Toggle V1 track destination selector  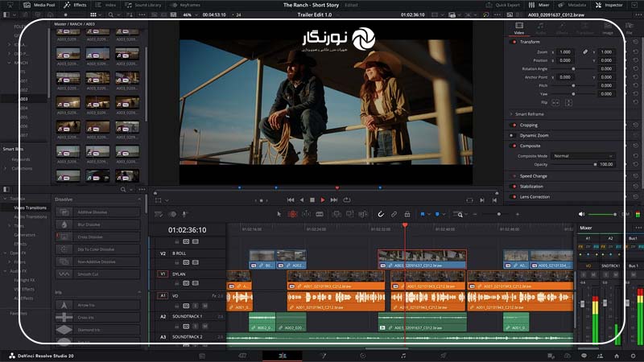point(163,274)
